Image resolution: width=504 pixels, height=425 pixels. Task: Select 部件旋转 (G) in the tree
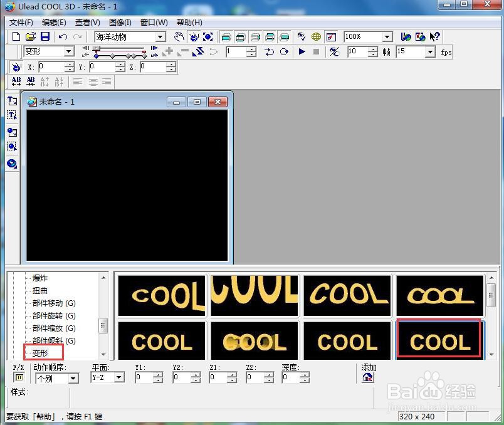tap(54, 316)
